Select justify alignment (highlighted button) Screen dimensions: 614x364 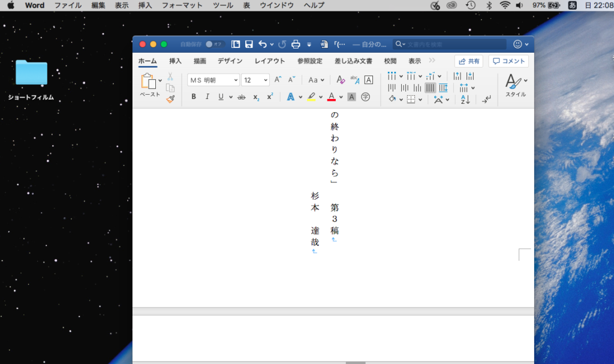pos(431,88)
